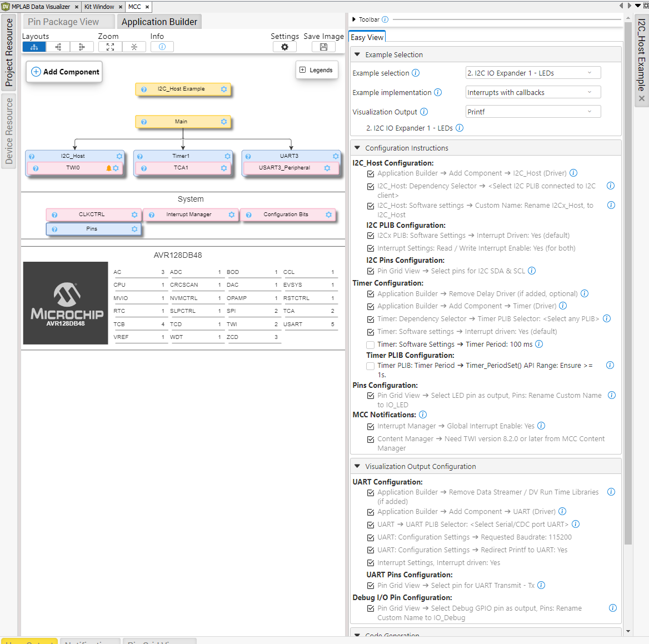Open Application Builder Settings gear

click(284, 47)
